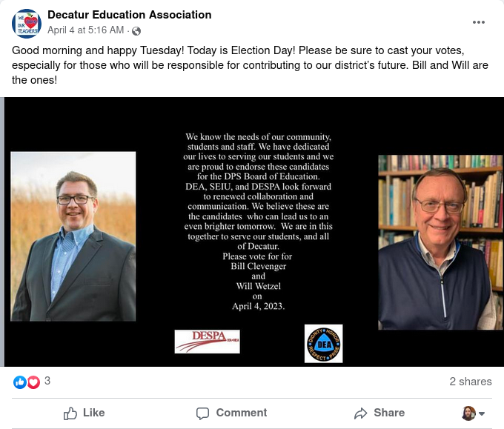Click the Like thumbs-up icon
Image resolution: width=504 pixels, height=429 pixels.
tap(70, 413)
